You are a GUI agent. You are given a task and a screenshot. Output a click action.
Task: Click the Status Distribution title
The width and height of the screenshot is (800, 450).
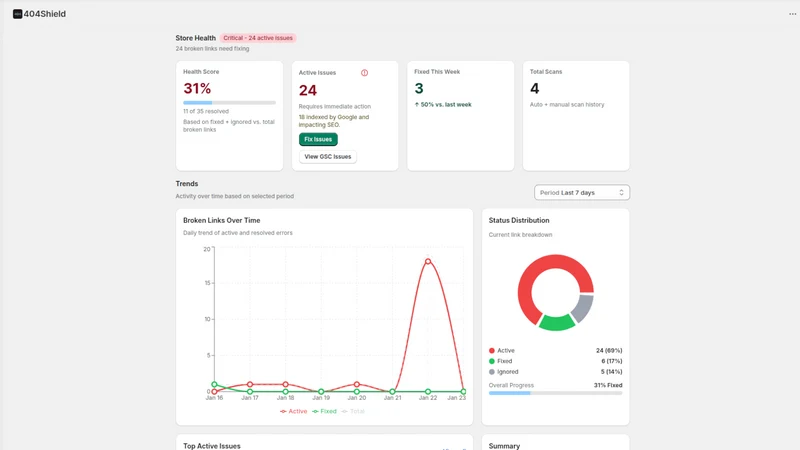click(x=519, y=220)
